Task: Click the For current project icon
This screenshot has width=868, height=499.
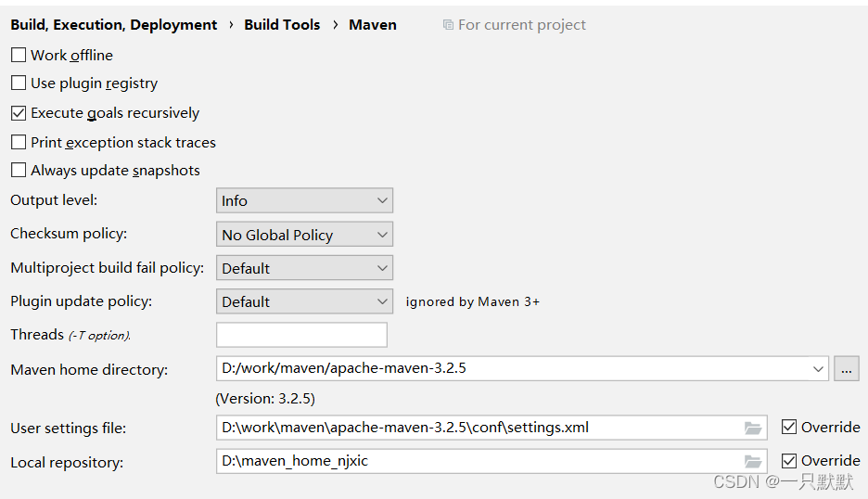Action: pyautogui.click(x=448, y=24)
